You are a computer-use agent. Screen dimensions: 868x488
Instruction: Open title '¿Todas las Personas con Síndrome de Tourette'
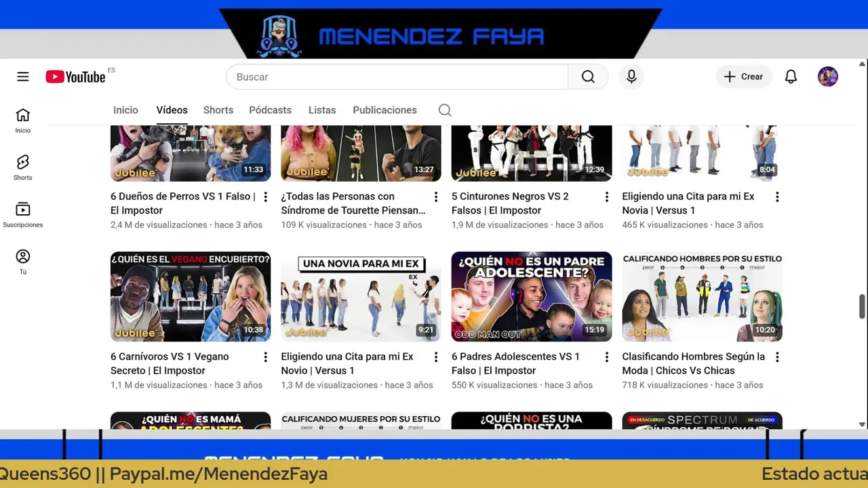click(x=353, y=203)
